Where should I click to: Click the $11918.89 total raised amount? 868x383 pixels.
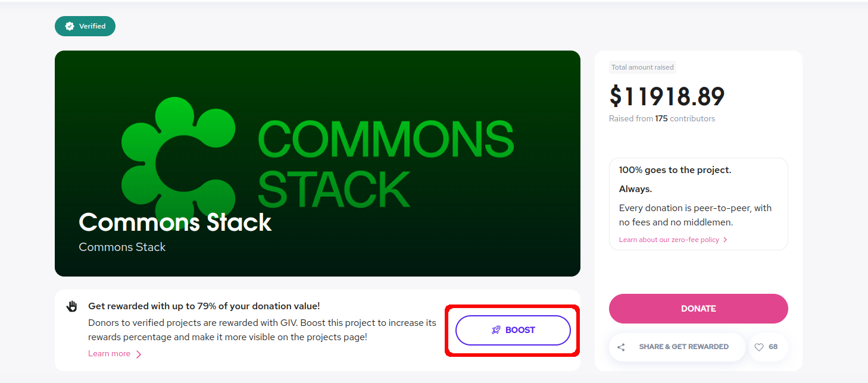click(x=667, y=96)
